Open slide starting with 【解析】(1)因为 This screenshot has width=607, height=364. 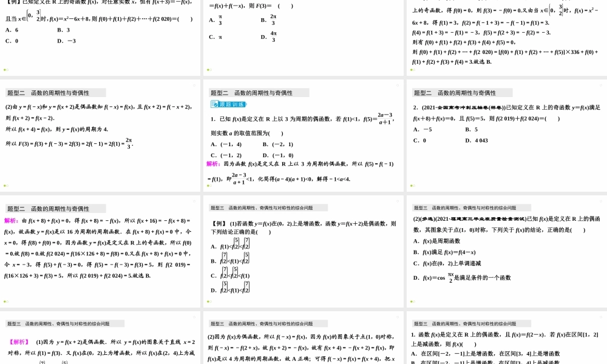[100, 338]
